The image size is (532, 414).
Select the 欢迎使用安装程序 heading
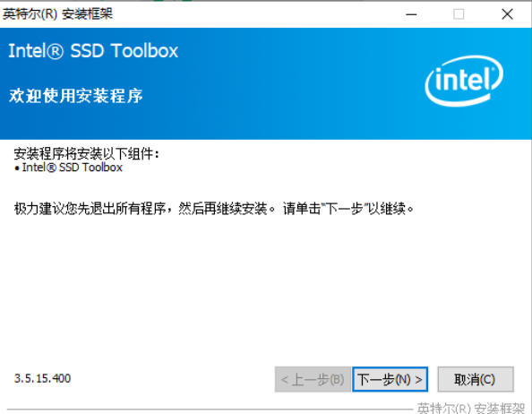click(75, 96)
